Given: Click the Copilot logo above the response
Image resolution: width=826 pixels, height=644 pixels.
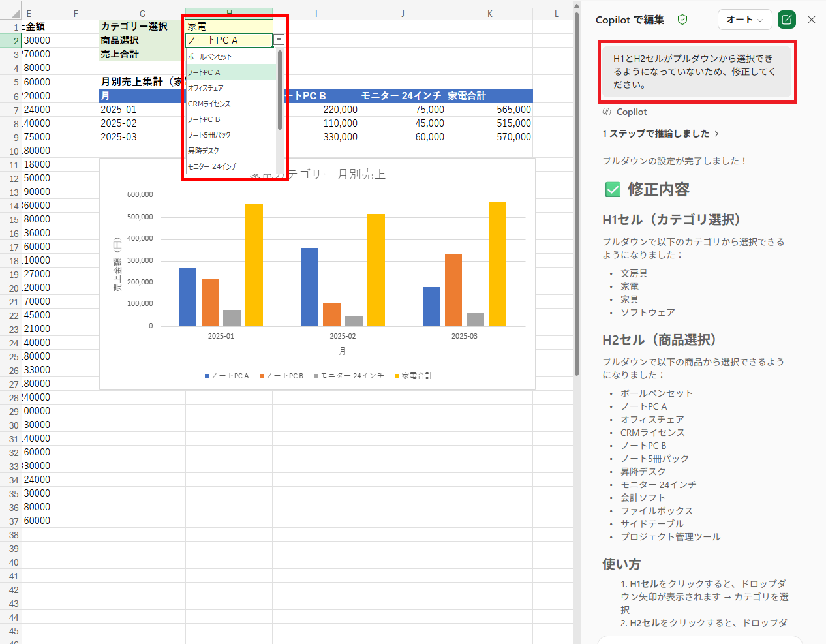Looking at the screenshot, I should (x=607, y=112).
